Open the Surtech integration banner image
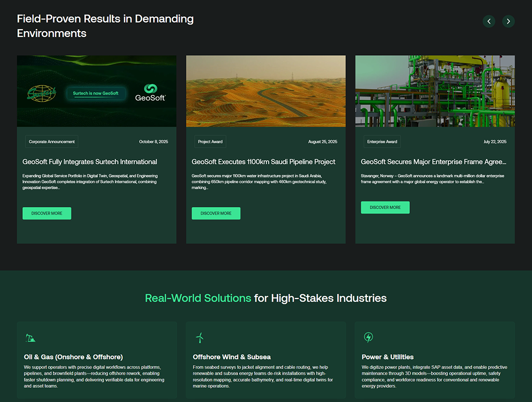Viewport: 532px width, 402px height. click(97, 91)
